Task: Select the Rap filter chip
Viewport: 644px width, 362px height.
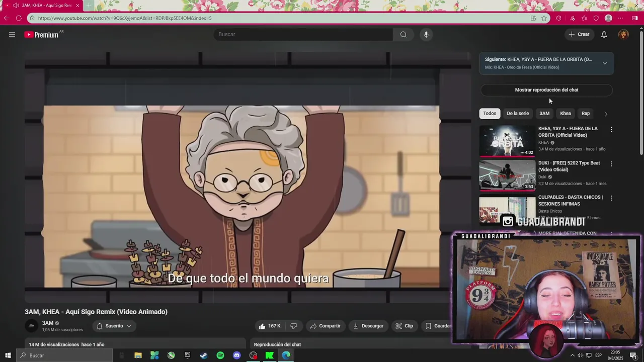Action: tap(586, 114)
